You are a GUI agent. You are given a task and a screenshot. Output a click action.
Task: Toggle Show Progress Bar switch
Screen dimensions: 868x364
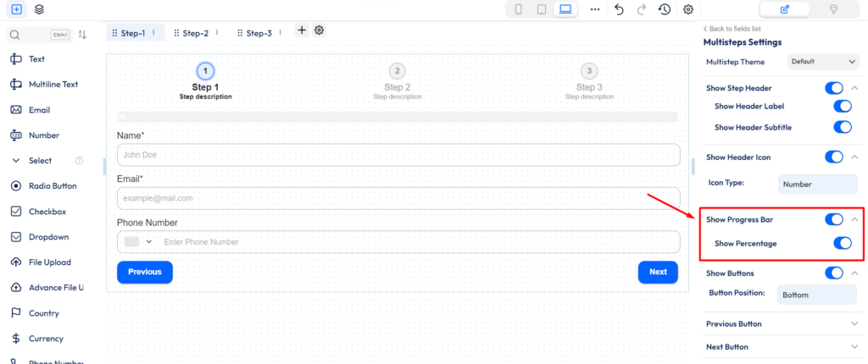[834, 220]
